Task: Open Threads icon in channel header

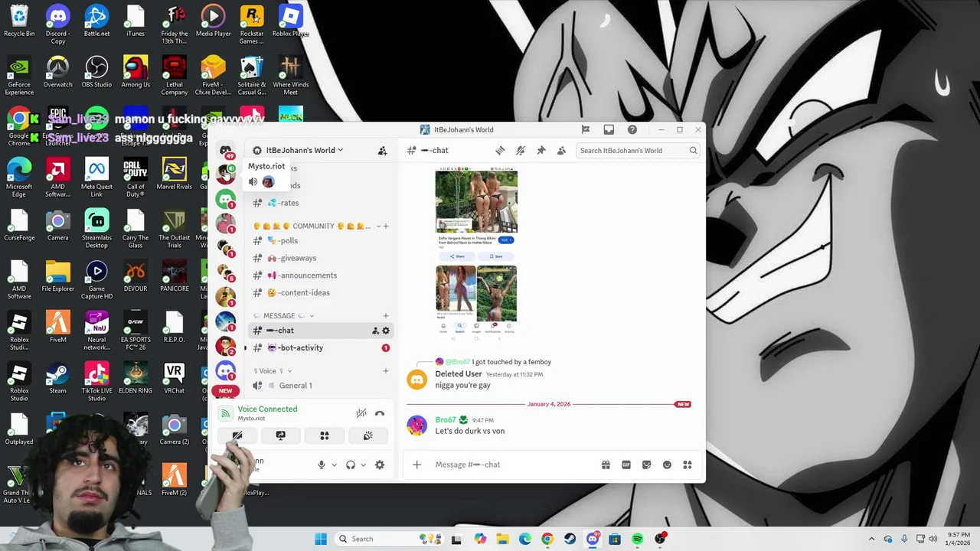Action: pos(500,151)
